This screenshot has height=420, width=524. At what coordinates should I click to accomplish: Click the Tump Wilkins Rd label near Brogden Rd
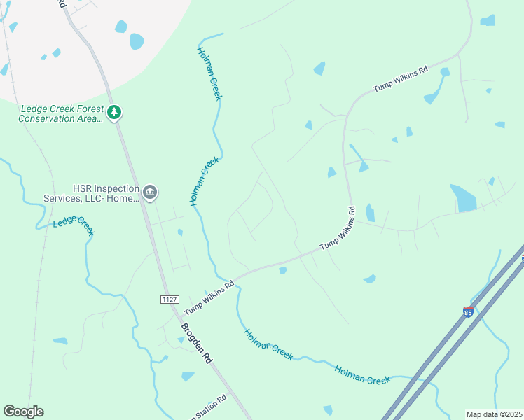point(209,298)
